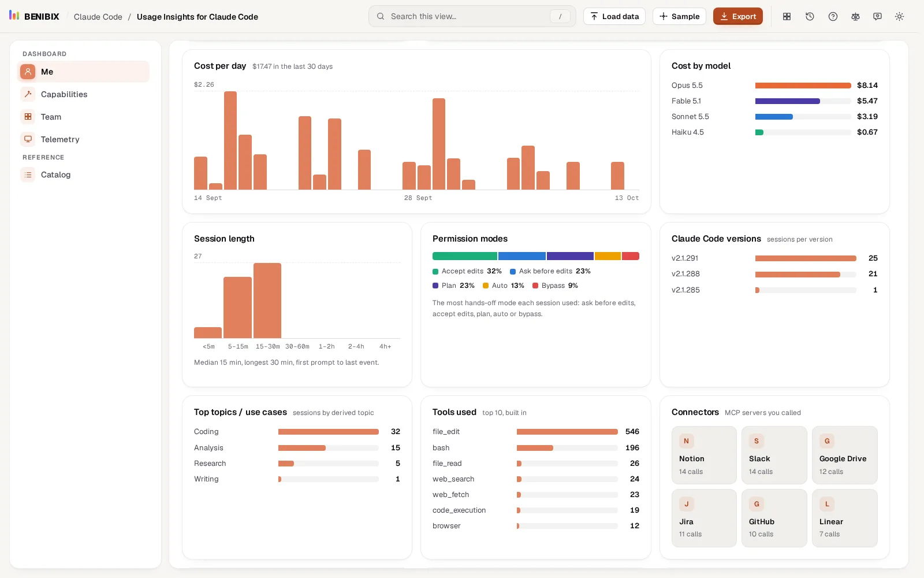Go to Claude Code breadcrumb link
Image resolution: width=924 pixels, height=578 pixels.
coord(98,17)
